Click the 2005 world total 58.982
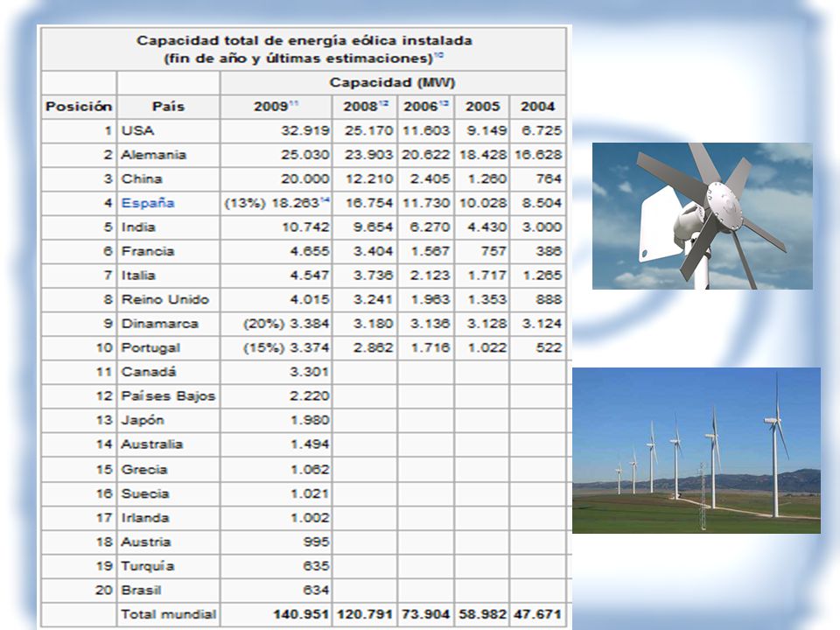This screenshot has height=630, width=840. tap(482, 614)
